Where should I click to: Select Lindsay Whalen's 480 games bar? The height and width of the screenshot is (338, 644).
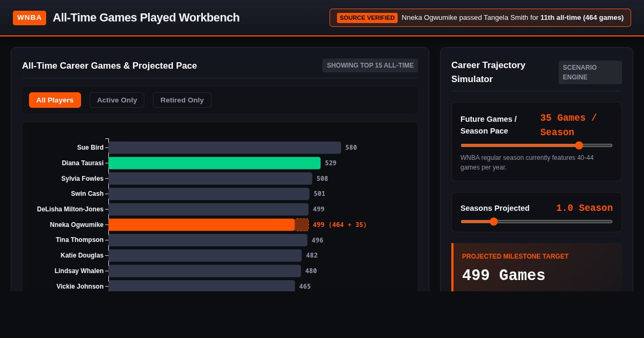tap(205, 271)
